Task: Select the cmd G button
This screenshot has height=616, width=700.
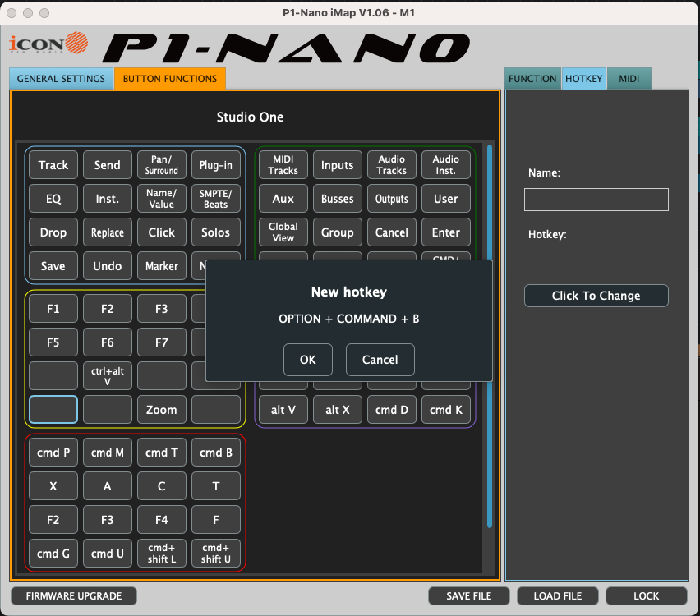Action: (x=53, y=554)
